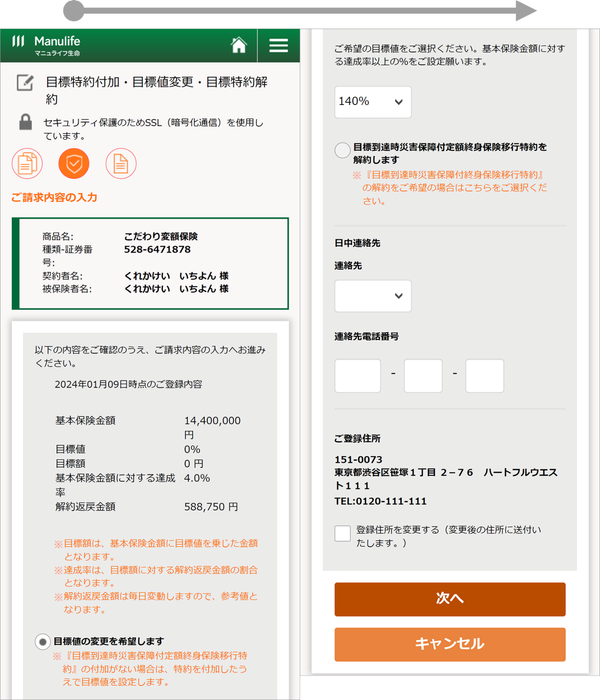Screen dimensions: 600x700
Task: Click the 4.0% achievement rate value
Action: tap(197, 478)
